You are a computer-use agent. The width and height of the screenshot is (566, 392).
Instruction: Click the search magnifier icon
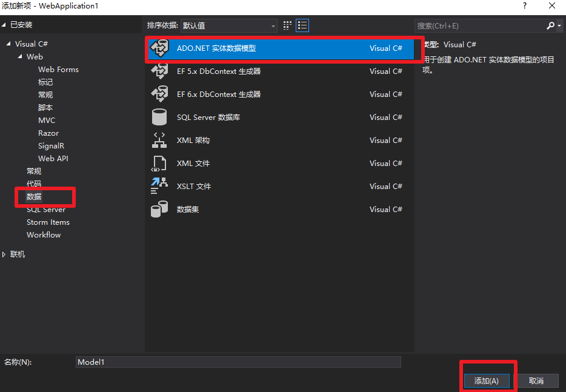pyautogui.click(x=550, y=25)
